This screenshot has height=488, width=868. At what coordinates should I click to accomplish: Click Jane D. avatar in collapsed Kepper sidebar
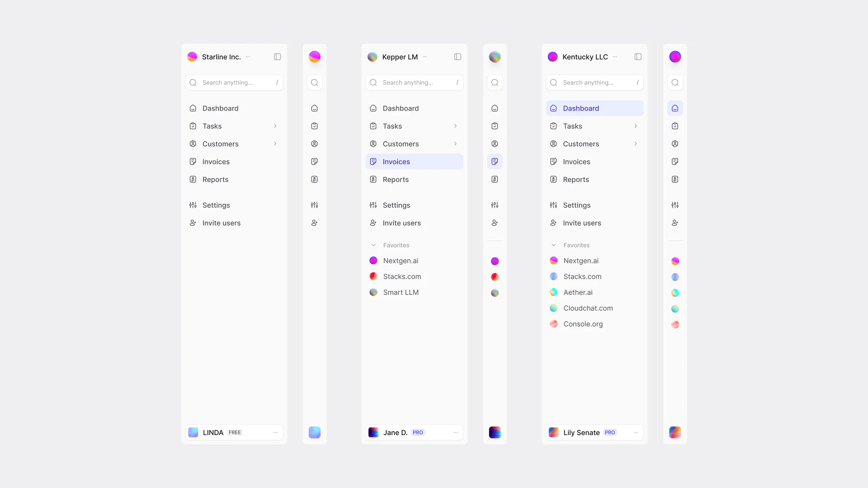(x=495, y=433)
